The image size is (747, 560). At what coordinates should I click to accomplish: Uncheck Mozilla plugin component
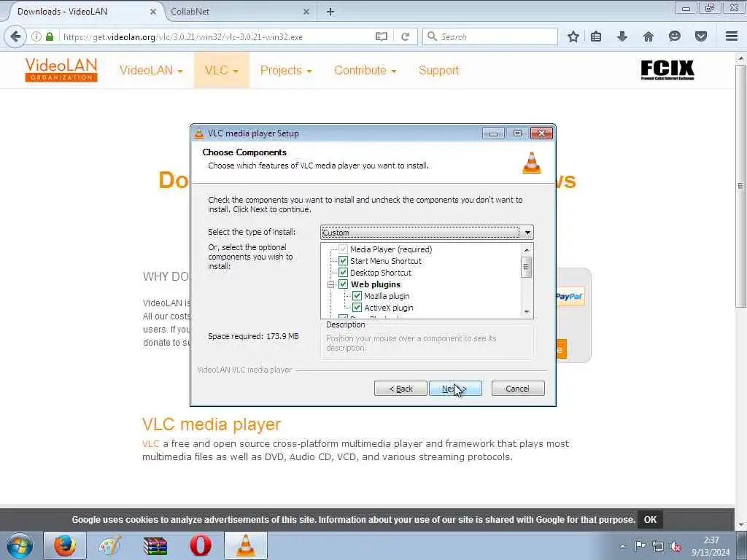click(357, 296)
